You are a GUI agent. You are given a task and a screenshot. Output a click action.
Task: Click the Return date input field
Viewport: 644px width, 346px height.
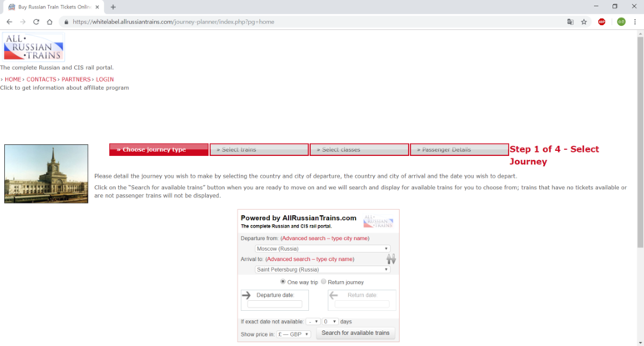362,304
